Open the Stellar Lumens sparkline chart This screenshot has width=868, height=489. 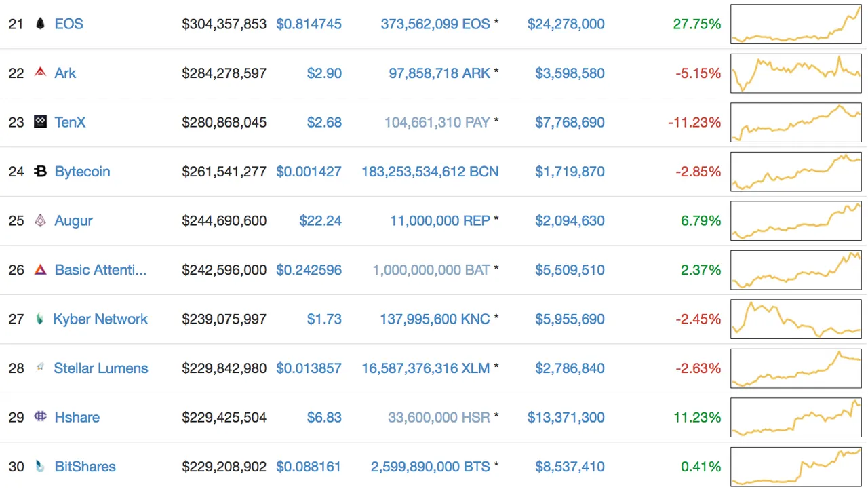point(796,368)
